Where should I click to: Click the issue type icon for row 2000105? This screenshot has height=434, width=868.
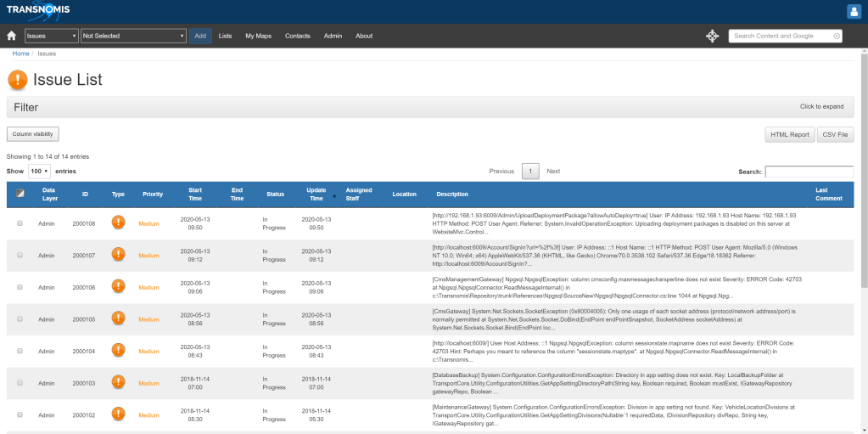click(118, 319)
